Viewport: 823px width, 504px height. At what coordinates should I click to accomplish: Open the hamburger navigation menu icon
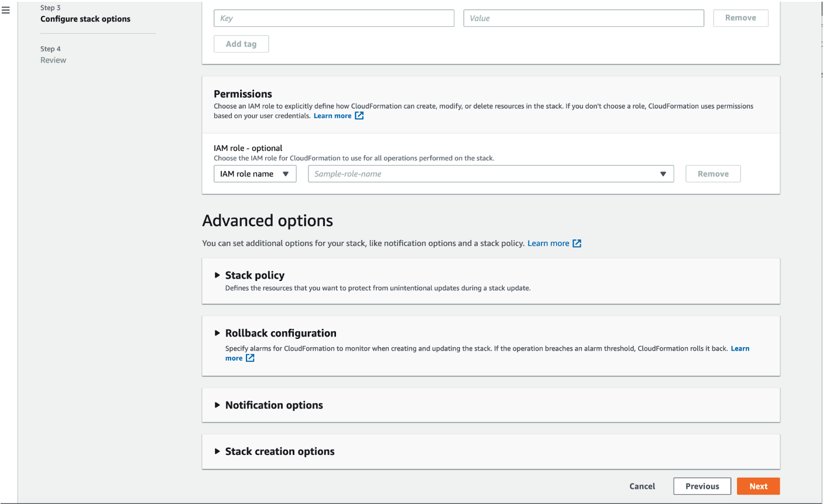[x=6, y=11]
